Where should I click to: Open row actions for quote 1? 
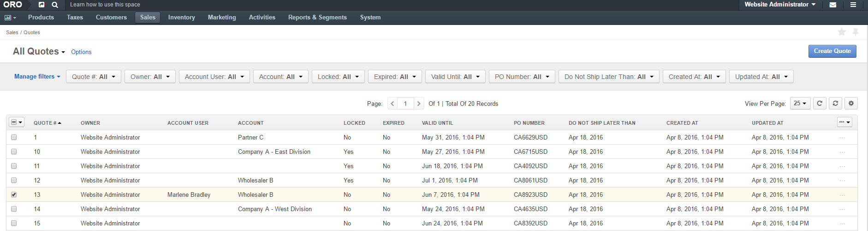click(x=843, y=138)
